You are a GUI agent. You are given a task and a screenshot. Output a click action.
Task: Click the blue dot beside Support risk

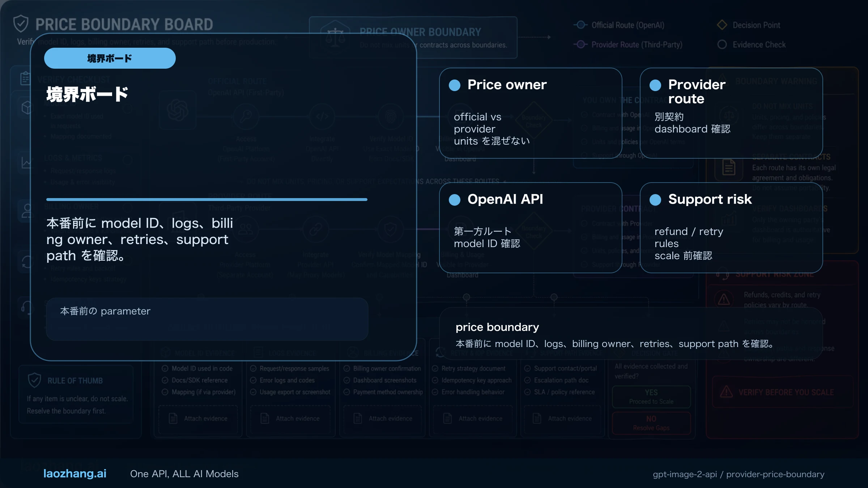(x=655, y=200)
